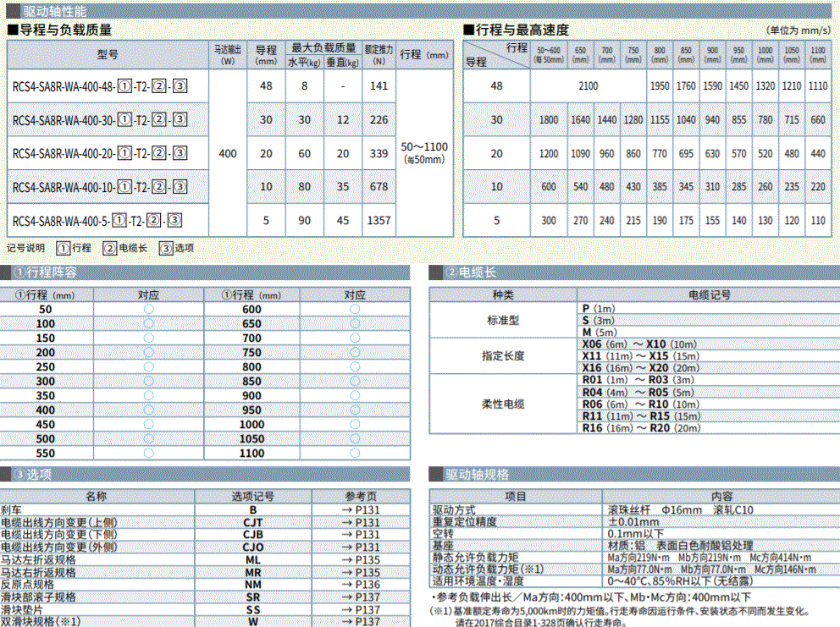Click the speed value 1200 for lead 20
Screen dimensions: 840x627
pyautogui.click(x=549, y=154)
